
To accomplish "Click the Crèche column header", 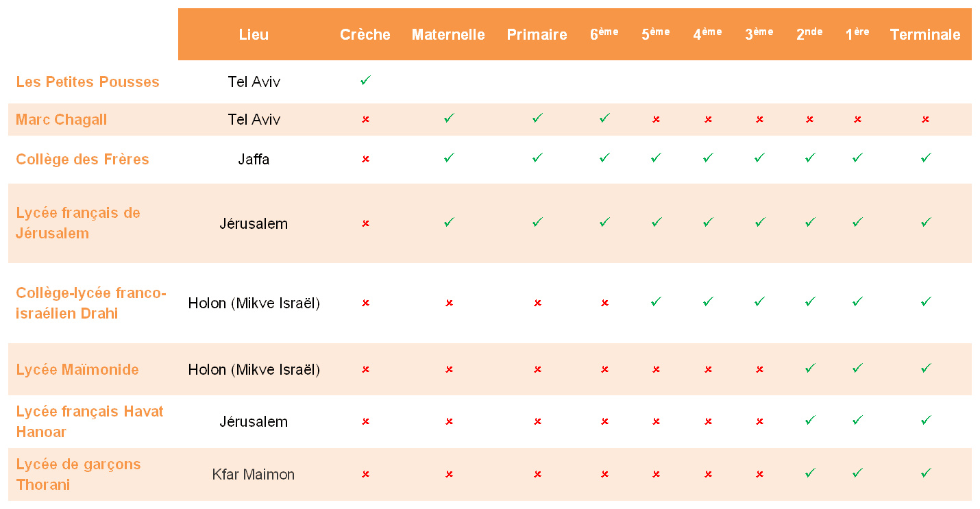I will (365, 35).
